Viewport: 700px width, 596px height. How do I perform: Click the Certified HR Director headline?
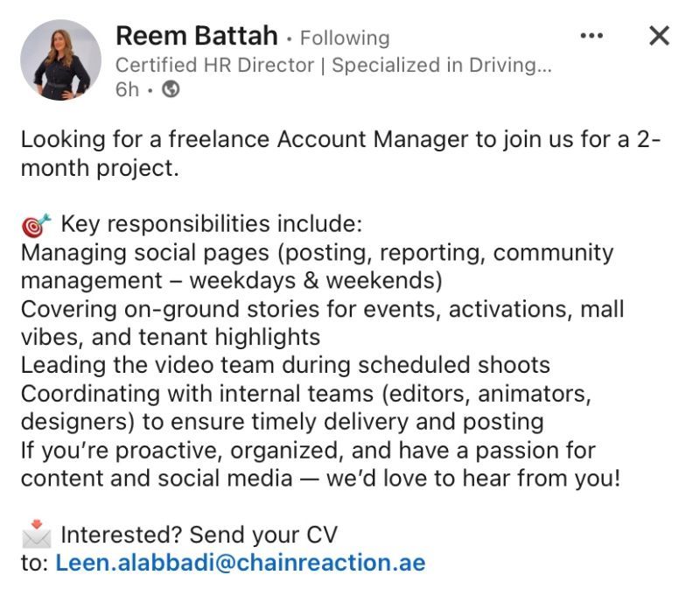pyautogui.click(x=334, y=65)
